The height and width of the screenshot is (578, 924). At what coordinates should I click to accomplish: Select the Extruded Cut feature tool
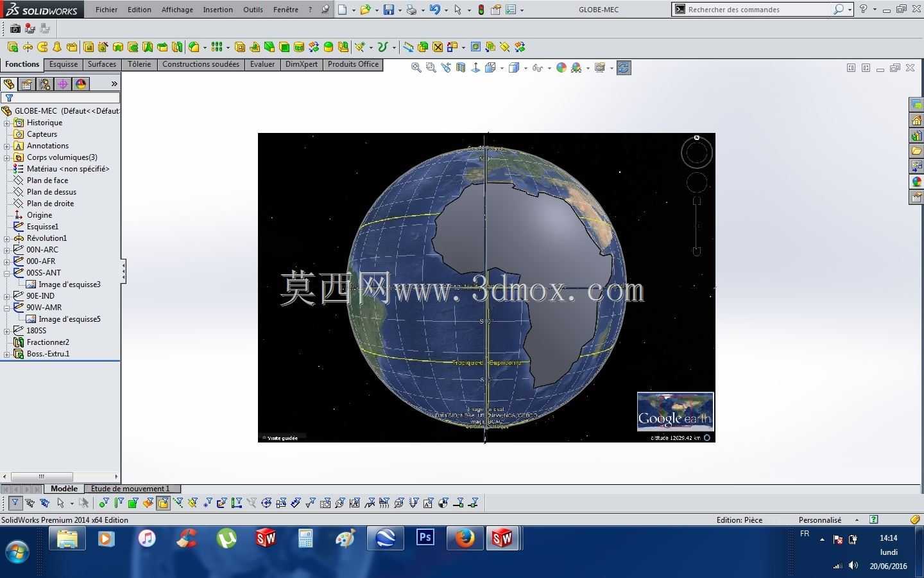(x=89, y=47)
